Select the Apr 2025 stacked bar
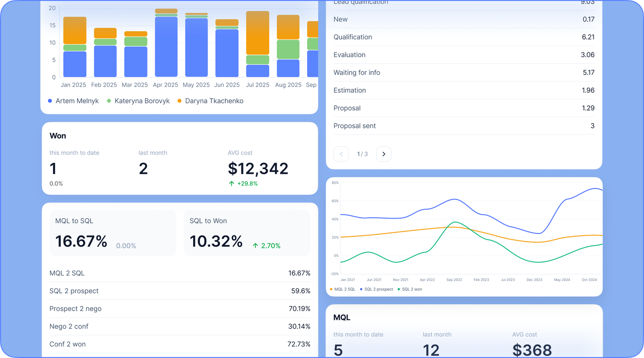644x358 pixels. [166, 43]
